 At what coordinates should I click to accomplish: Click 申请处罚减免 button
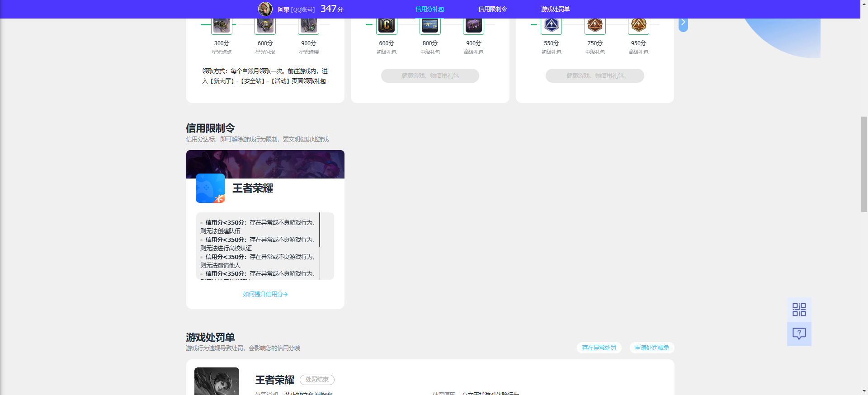(x=652, y=348)
